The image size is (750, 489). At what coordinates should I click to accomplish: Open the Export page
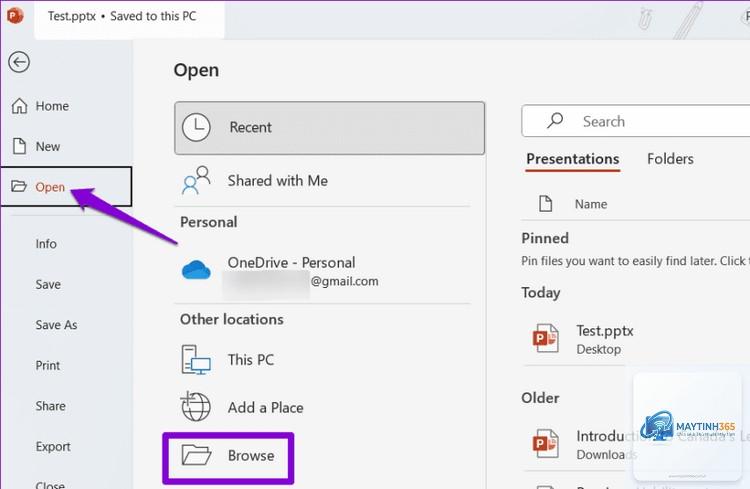click(x=53, y=447)
